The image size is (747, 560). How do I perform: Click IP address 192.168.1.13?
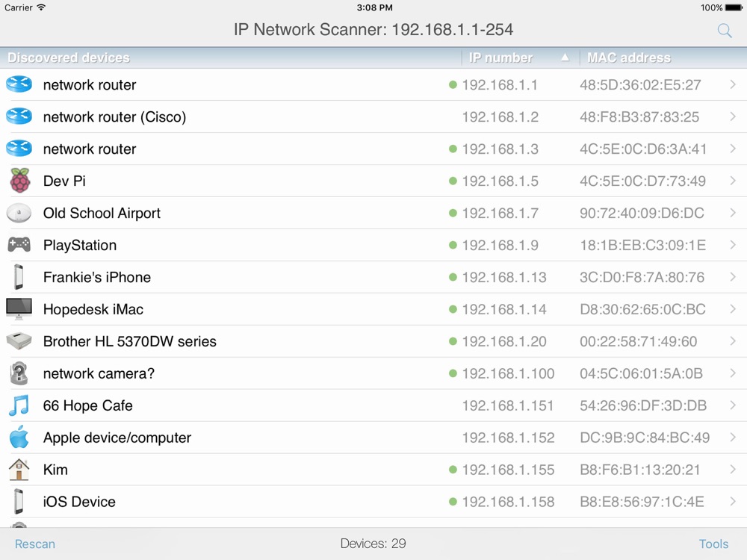tap(504, 277)
